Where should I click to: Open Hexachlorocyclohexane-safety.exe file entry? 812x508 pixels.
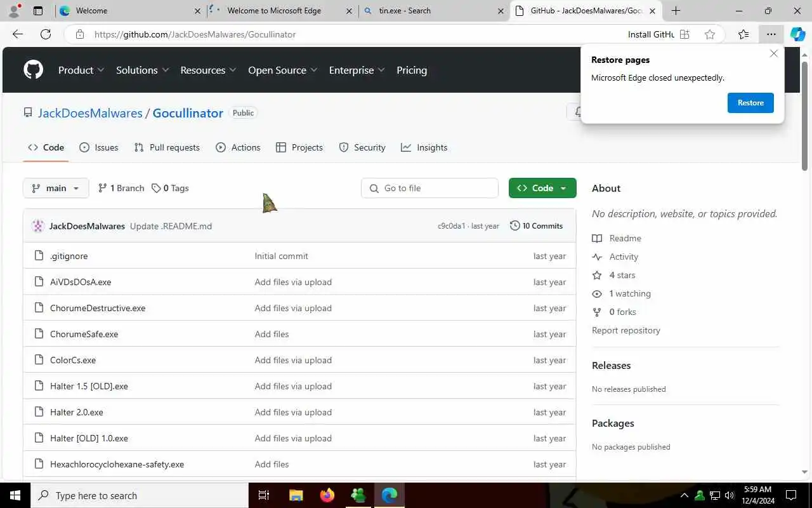tap(117, 464)
